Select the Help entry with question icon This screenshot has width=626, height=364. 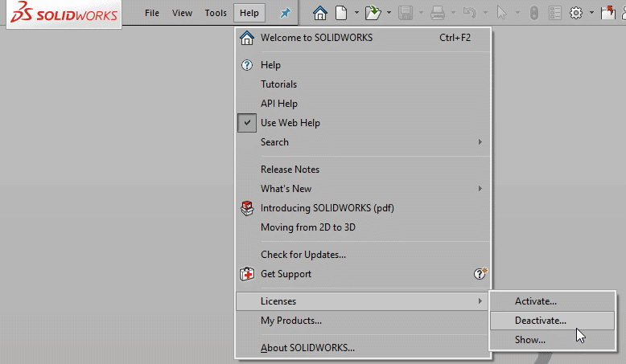pos(363,65)
